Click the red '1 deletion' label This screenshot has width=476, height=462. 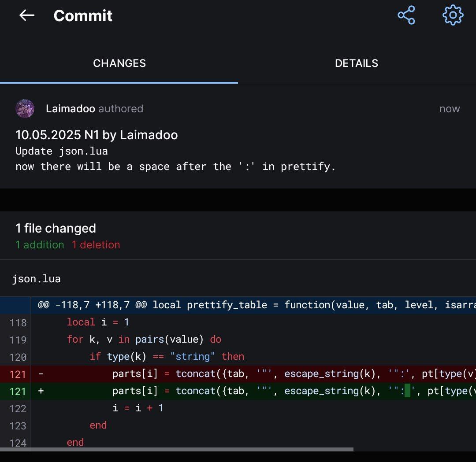[96, 245]
